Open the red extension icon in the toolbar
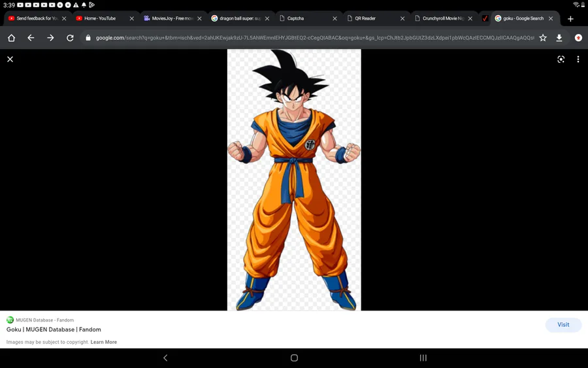This screenshot has width=588, height=368. click(x=578, y=38)
